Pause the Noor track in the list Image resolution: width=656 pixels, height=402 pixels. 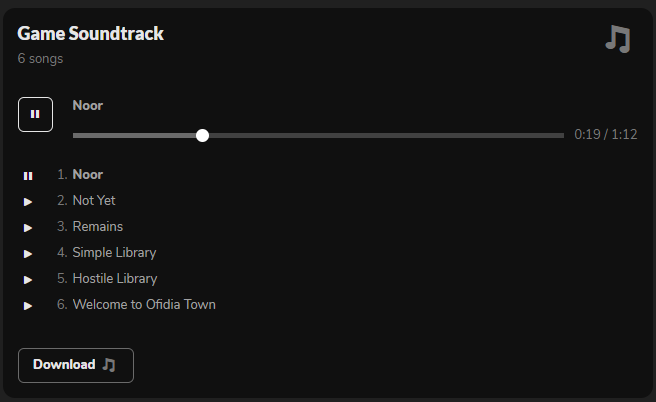(28, 176)
